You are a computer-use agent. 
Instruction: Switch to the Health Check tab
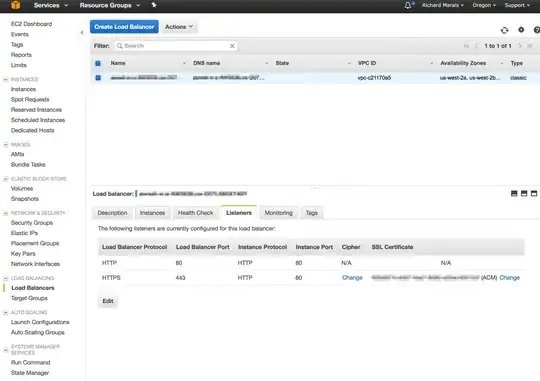coord(196,213)
